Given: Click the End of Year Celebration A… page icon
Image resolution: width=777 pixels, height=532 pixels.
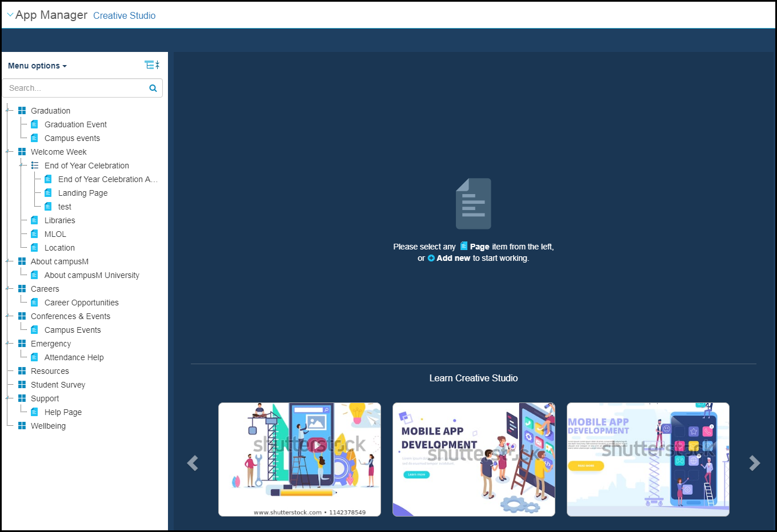Looking at the screenshot, I should (48, 179).
